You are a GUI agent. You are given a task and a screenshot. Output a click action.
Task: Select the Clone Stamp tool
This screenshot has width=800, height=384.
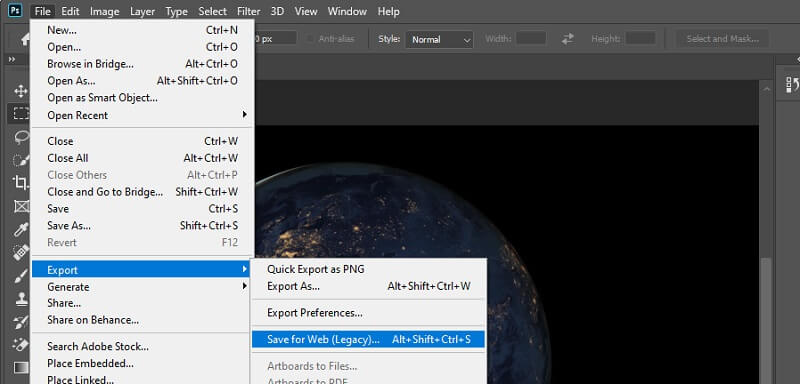point(21,299)
